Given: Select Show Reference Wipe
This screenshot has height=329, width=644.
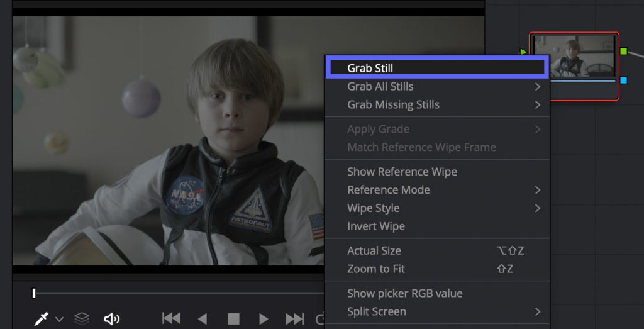Looking at the screenshot, I should (x=437, y=172).
